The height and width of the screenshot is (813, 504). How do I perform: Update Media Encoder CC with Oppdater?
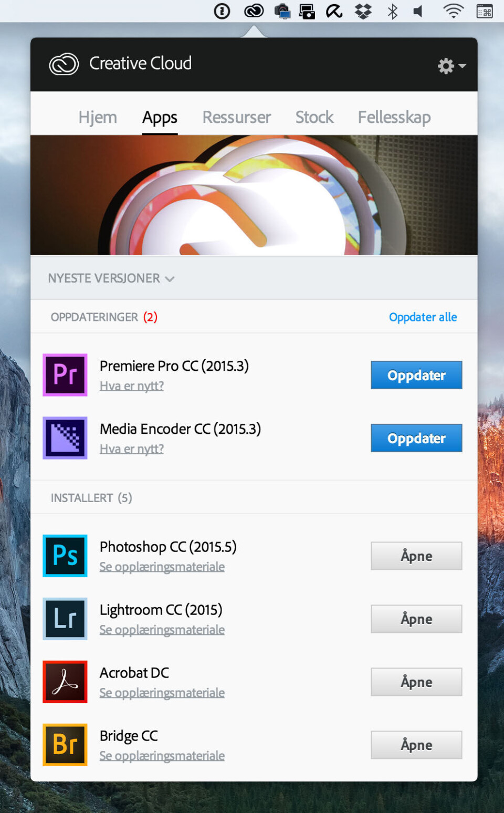pos(416,438)
